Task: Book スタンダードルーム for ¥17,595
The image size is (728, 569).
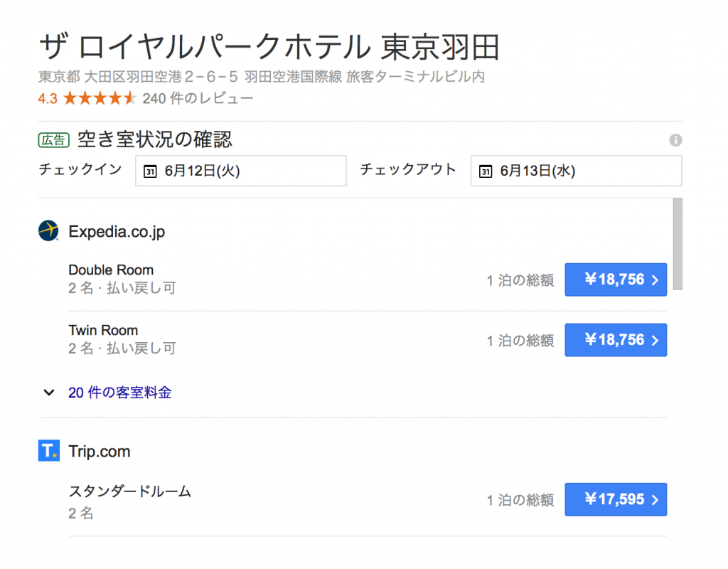Action: [616, 499]
